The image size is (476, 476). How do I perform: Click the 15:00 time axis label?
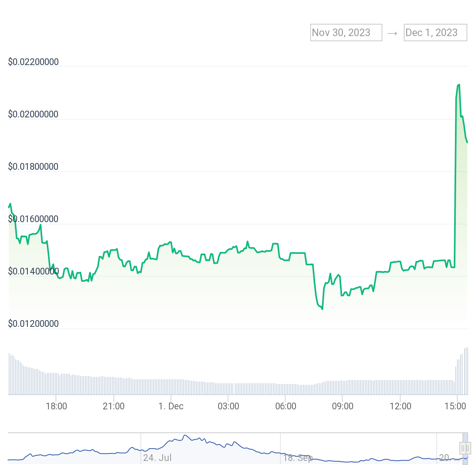click(457, 407)
